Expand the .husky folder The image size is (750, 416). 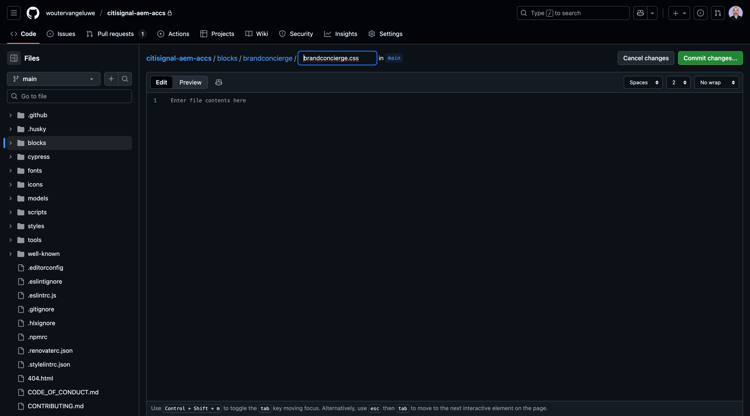pos(11,129)
